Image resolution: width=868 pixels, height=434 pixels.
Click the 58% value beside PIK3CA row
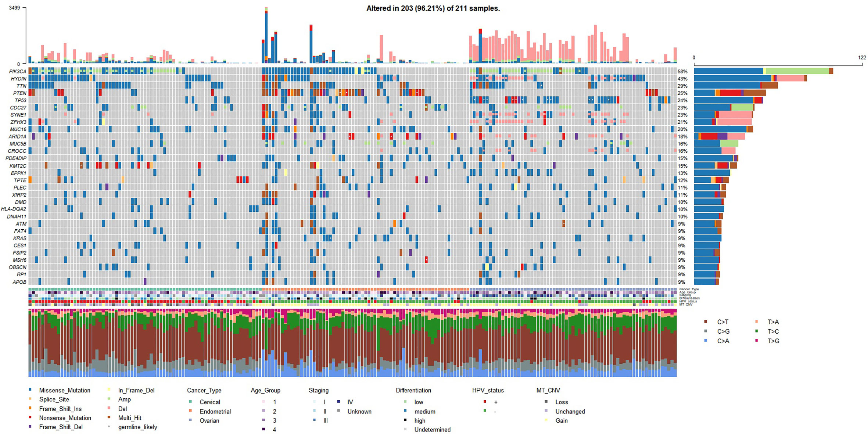tap(683, 71)
